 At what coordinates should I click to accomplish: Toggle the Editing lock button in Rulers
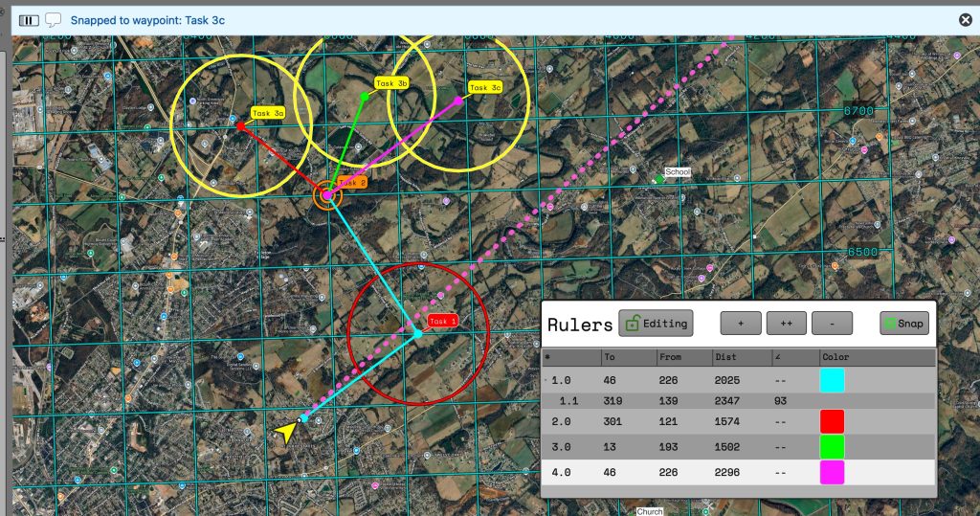(656, 324)
